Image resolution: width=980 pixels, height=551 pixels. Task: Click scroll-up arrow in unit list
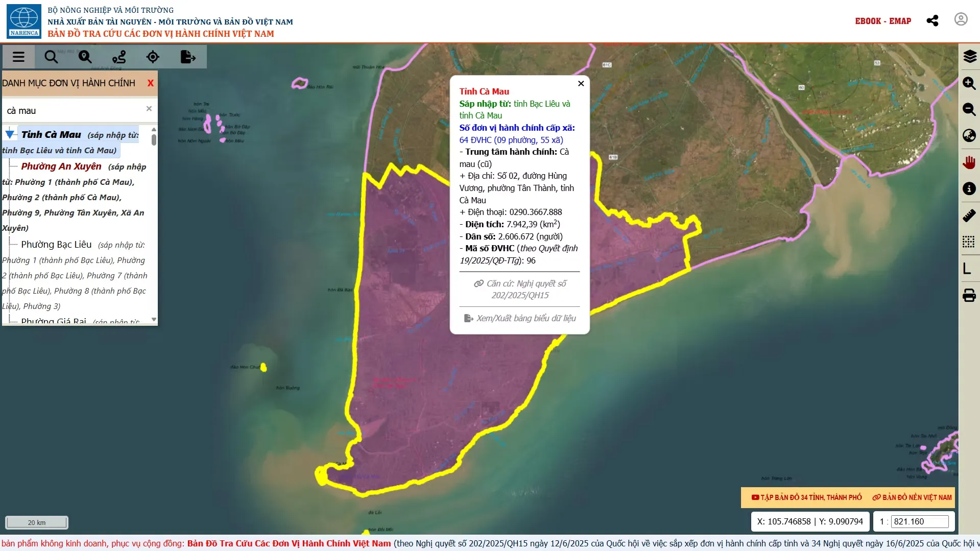(x=154, y=130)
